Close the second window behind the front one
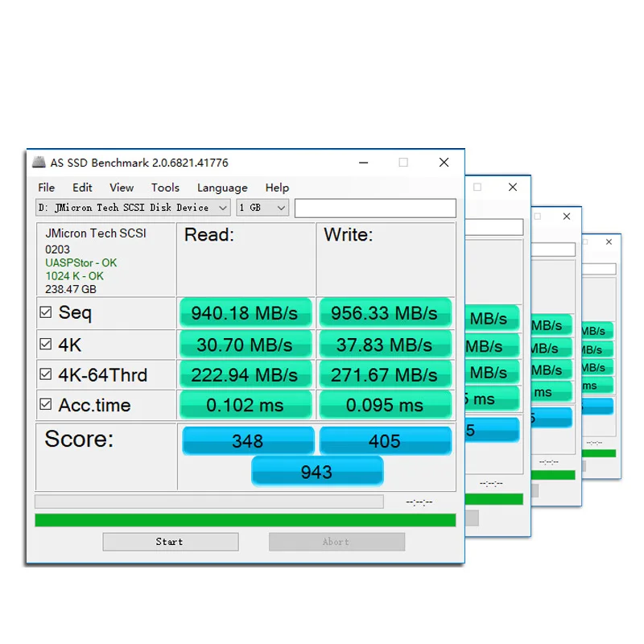 pyautogui.click(x=513, y=188)
